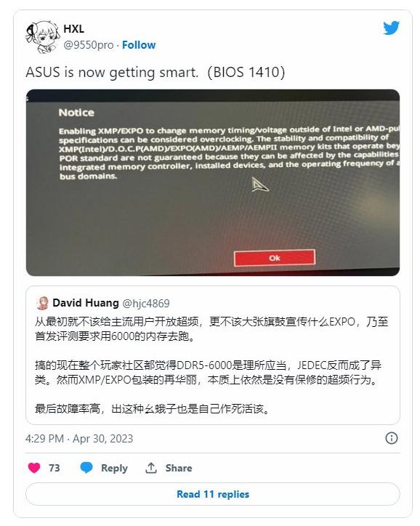The image size is (420, 526).
Task: Click the red Ok button in photo
Action: point(275,258)
